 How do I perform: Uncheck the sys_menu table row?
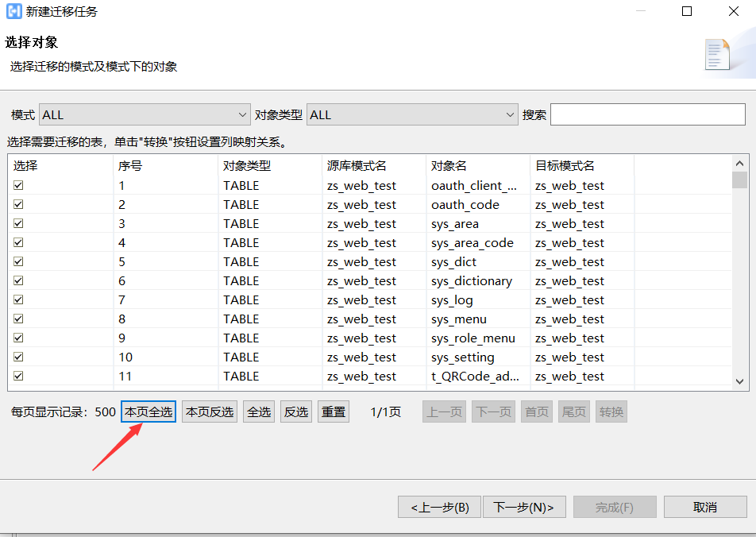pos(18,319)
